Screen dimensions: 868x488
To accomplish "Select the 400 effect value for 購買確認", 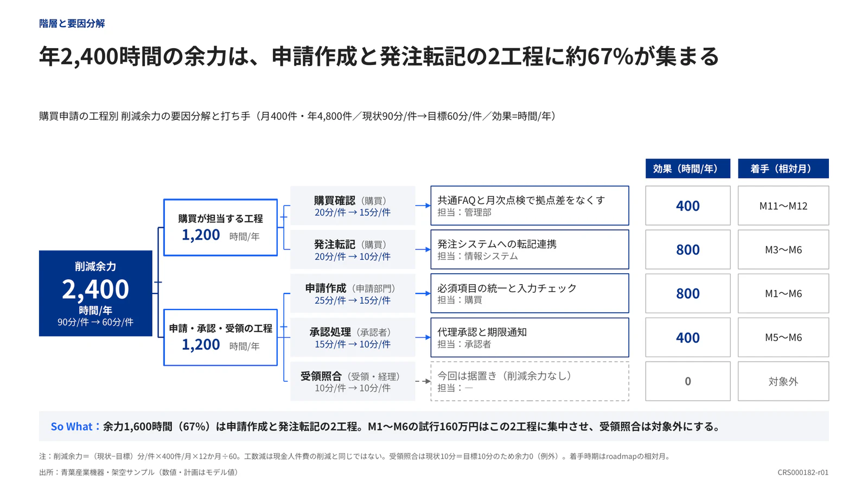I will 688,206.
